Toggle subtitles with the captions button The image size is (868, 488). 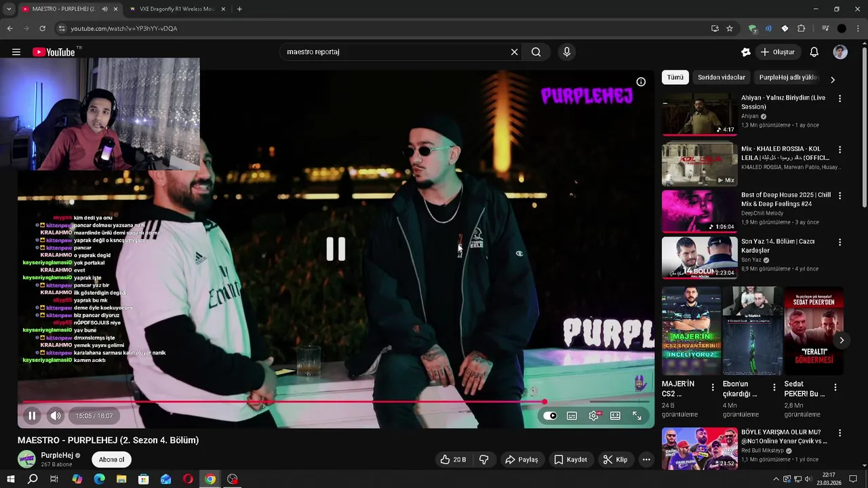572,415
